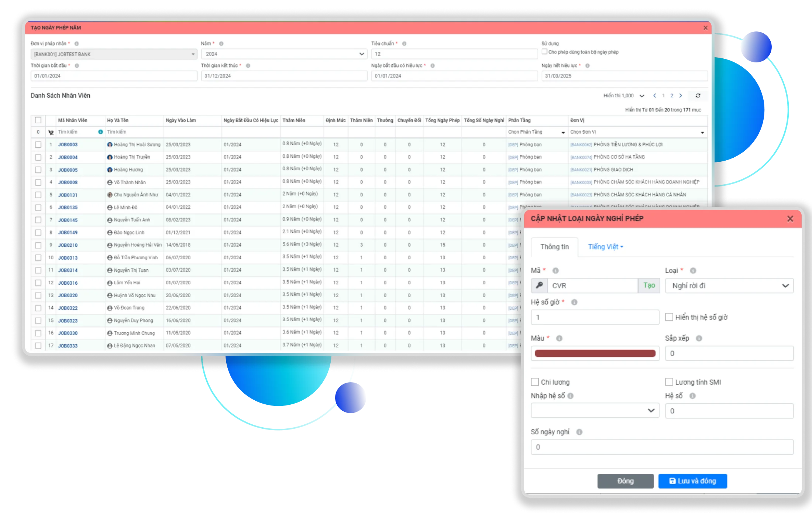This screenshot has width=812, height=517.
Task: Click info icon next to Loại label
Action: (693, 271)
